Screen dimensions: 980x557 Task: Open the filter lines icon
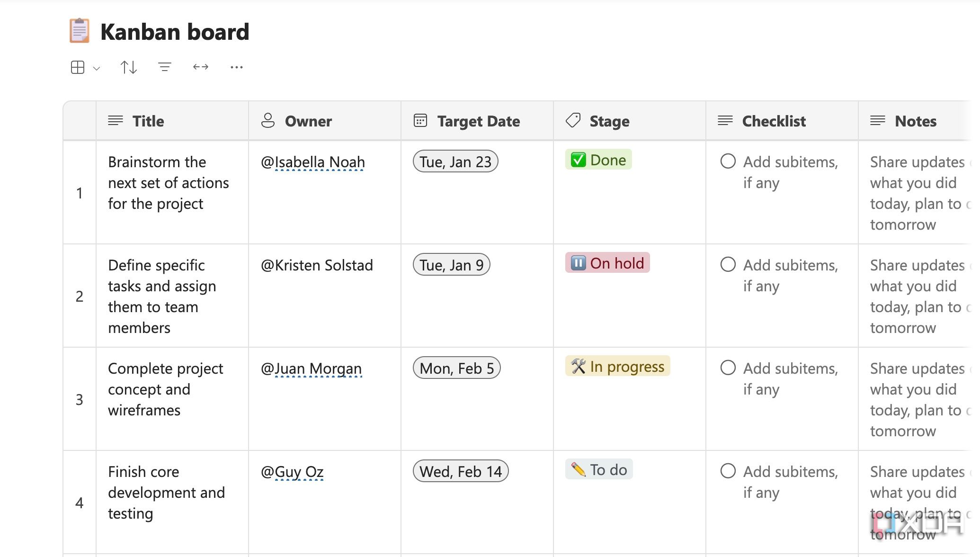click(164, 67)
